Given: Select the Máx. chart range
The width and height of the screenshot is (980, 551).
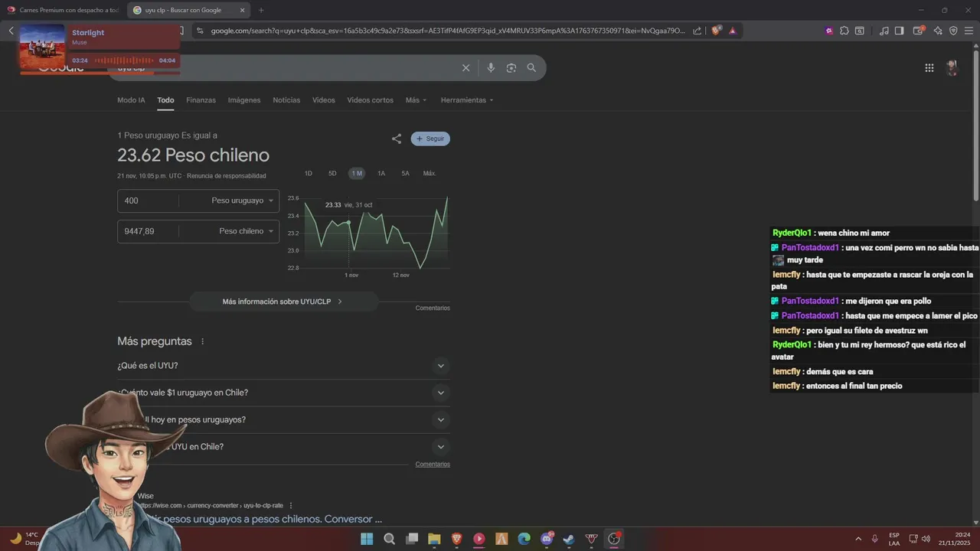Looking at the screenshot, I should 430,174.
